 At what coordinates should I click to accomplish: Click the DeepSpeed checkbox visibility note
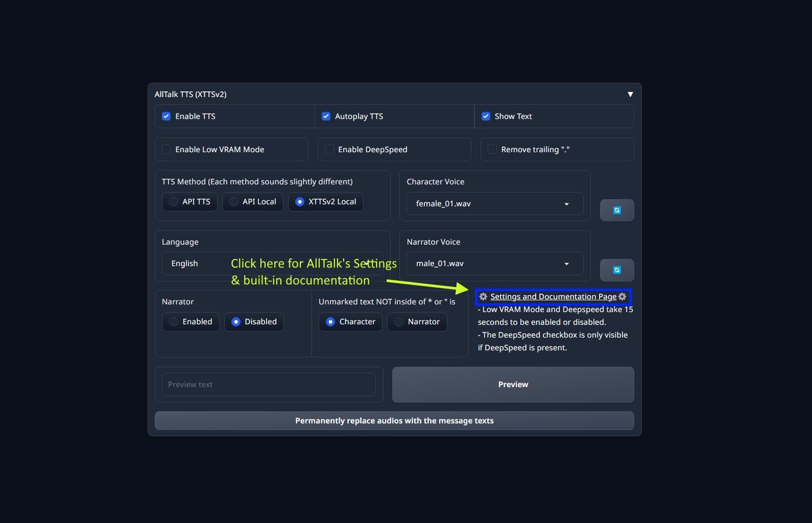pos(553,341)
